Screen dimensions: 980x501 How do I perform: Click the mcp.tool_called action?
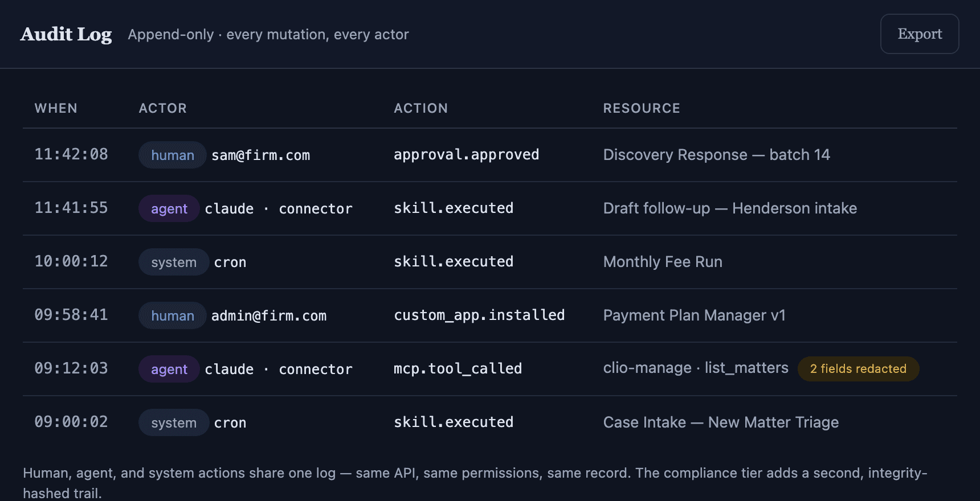(x=458, y=369)
